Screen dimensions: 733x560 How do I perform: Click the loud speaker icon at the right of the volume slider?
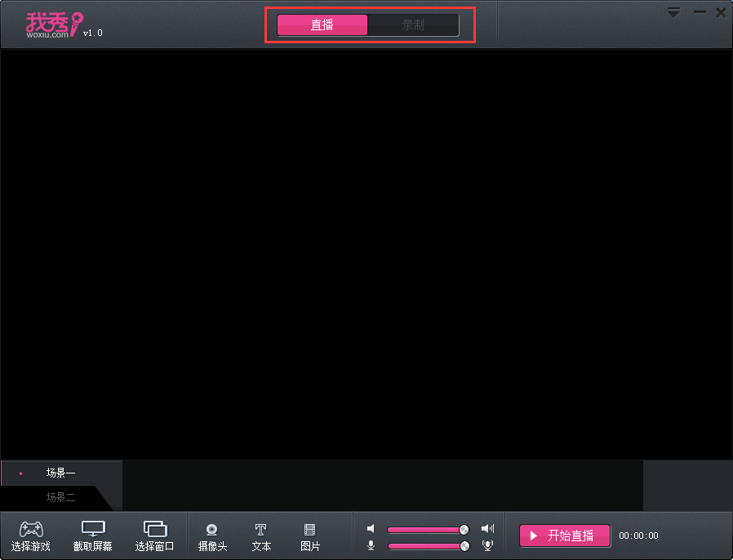pos(487,529)
